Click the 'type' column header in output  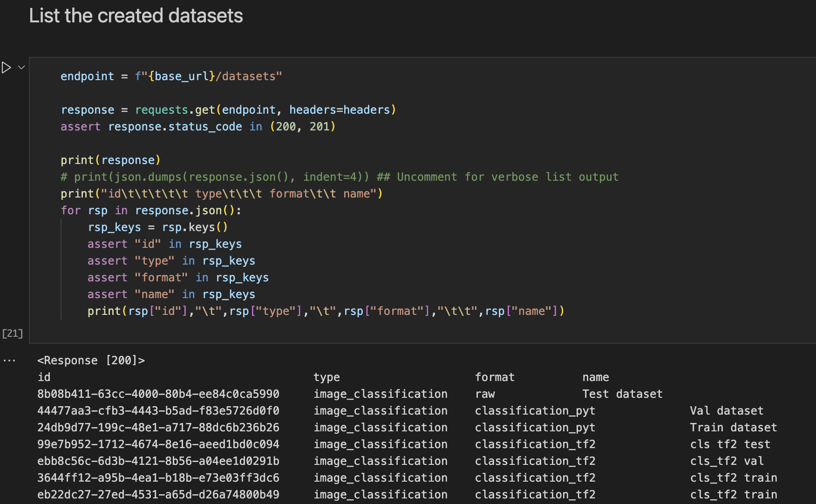[327, 377]
